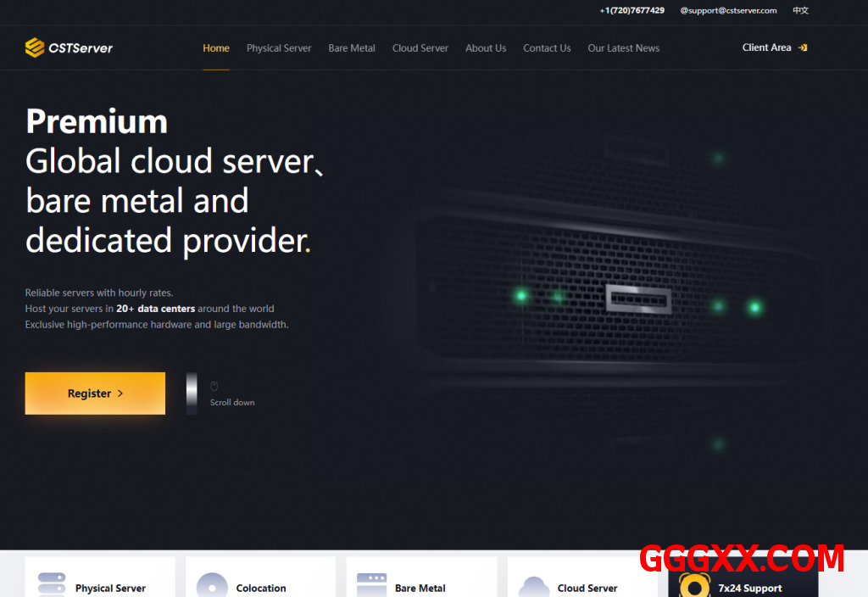Click the CSTServer logo icon
Image resolution: width=868 pixels, height=597 pixels.
(35, 47)
